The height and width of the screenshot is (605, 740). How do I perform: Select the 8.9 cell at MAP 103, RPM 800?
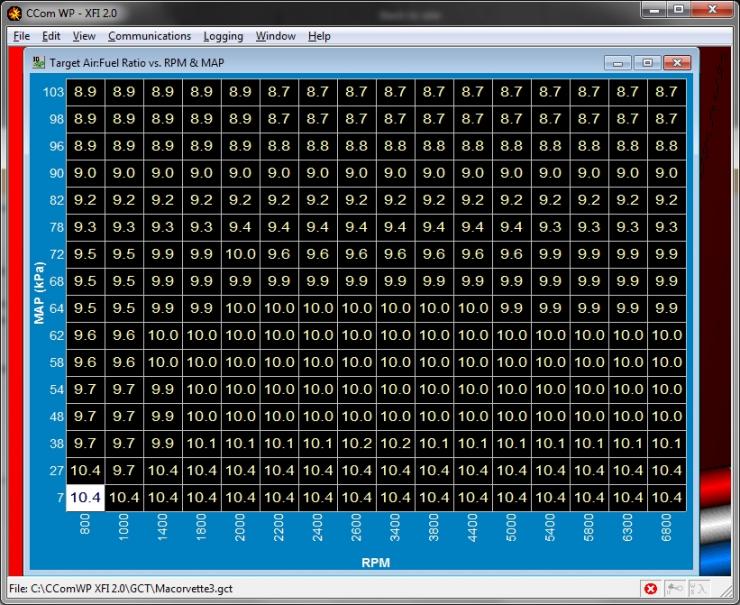click(x=85, y=92)
